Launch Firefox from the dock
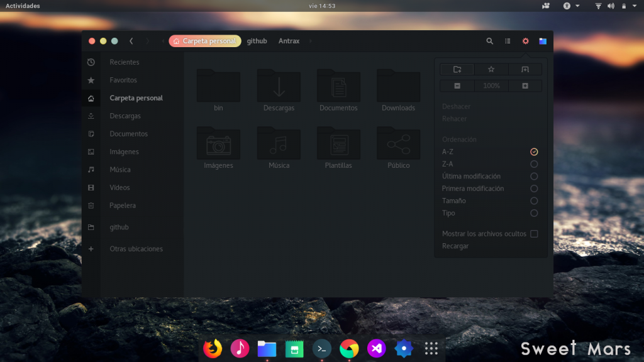Screen dimensions: 644x362 pos(213,348)
